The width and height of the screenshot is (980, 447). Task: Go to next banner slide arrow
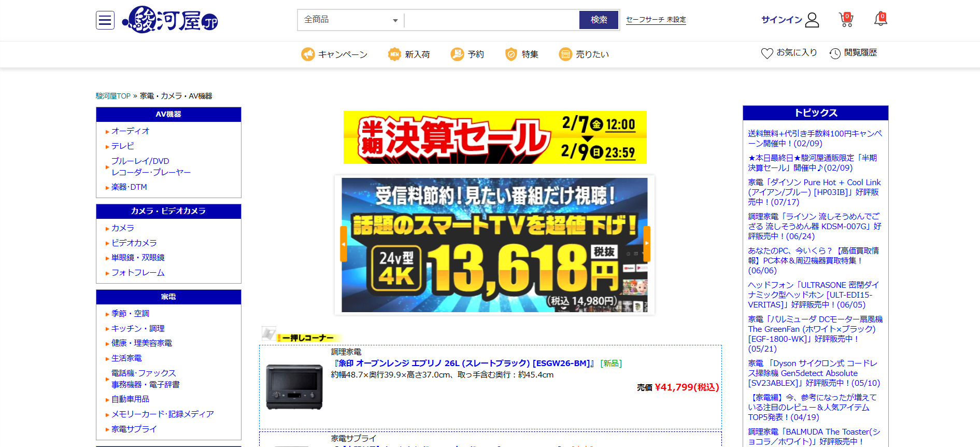coord(646,244)
